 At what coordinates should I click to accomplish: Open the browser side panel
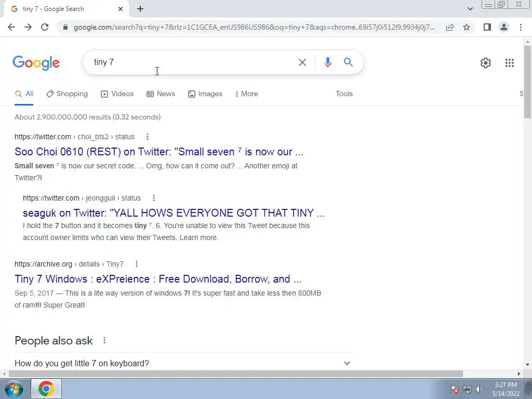click(487, 27)
